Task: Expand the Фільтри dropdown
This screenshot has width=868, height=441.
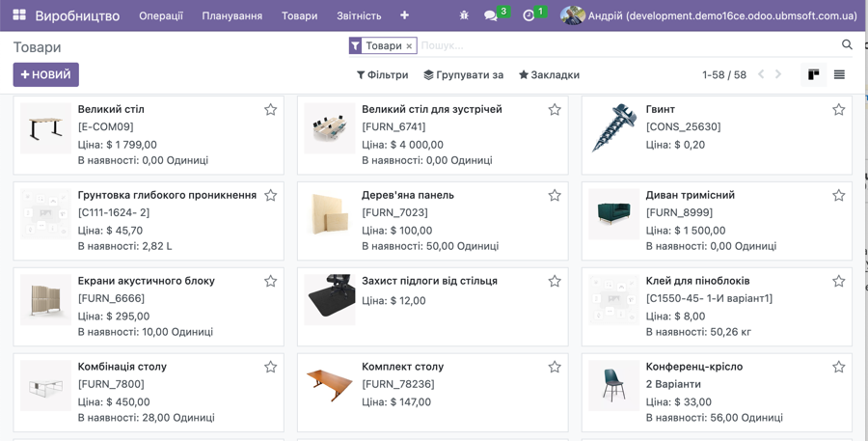Action: (382, 74)
